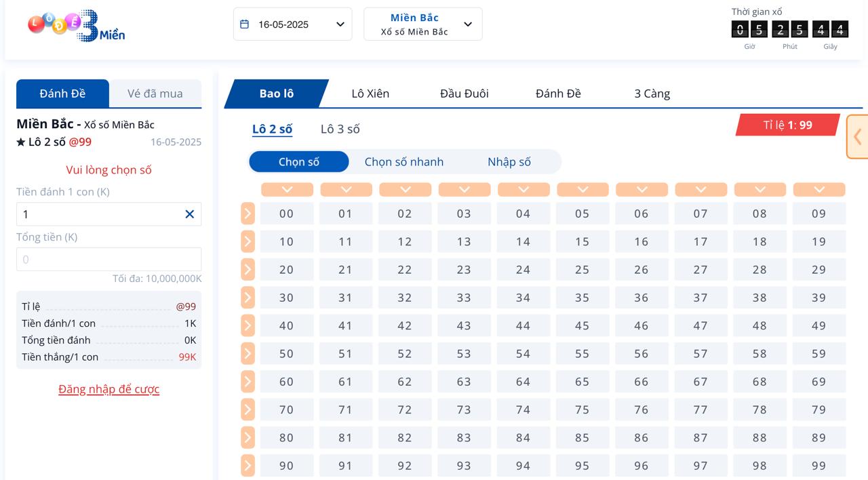Select entire column above number 09
Screen dimensions: 868x480
(819, 190)
